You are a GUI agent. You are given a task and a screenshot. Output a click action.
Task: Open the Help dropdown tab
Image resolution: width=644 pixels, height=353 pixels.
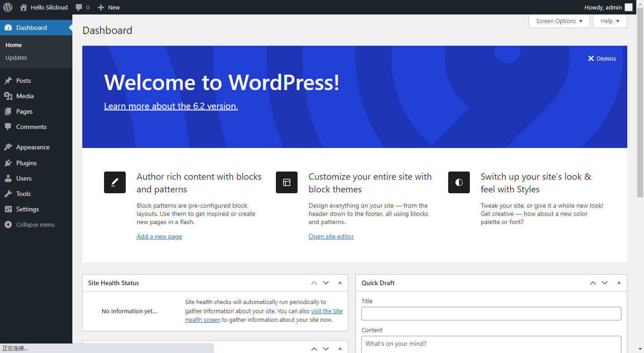click(610, 21)
